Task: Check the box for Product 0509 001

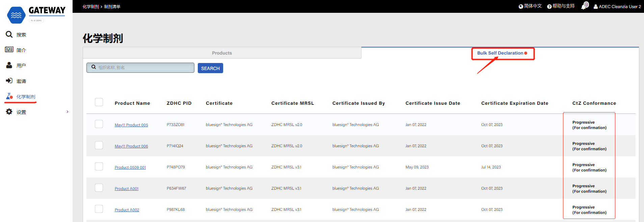Action: coord(99,166)
